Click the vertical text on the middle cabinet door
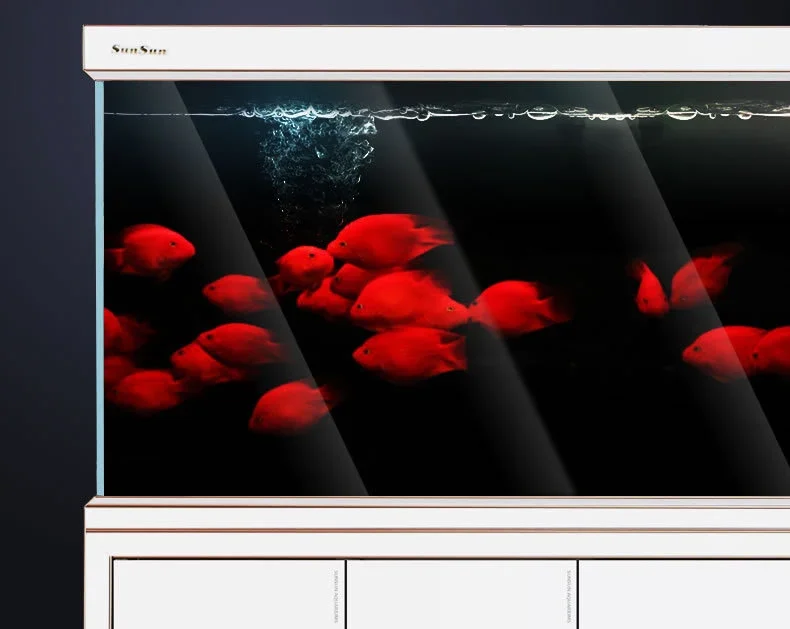This screenshot has height=629, width=790. [x=569, y=596]
